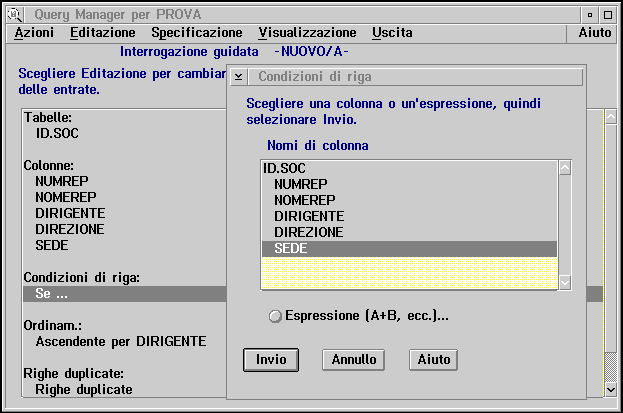The image size is (623, 413).
Task: Open the Visualizzazione menu
Action: 307,33
